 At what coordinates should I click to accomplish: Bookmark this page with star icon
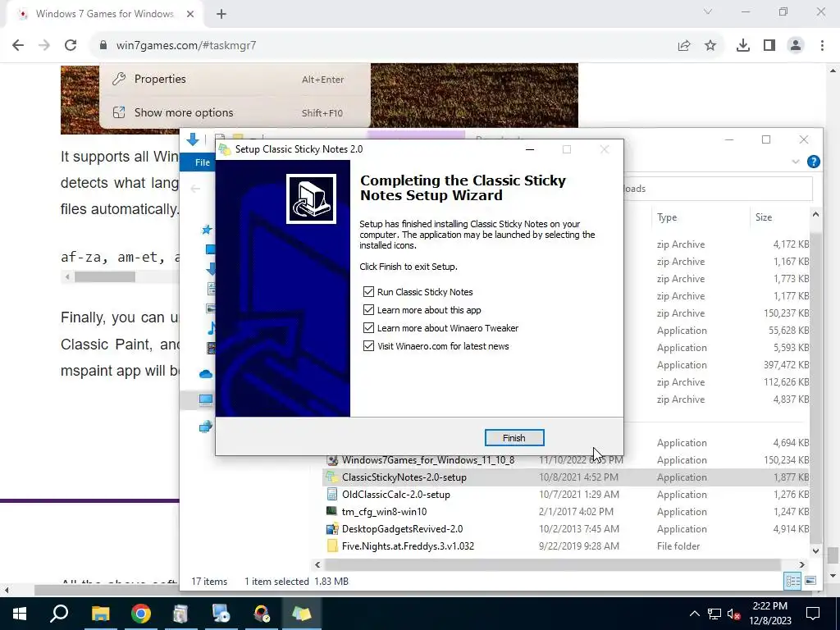point(710,46)
